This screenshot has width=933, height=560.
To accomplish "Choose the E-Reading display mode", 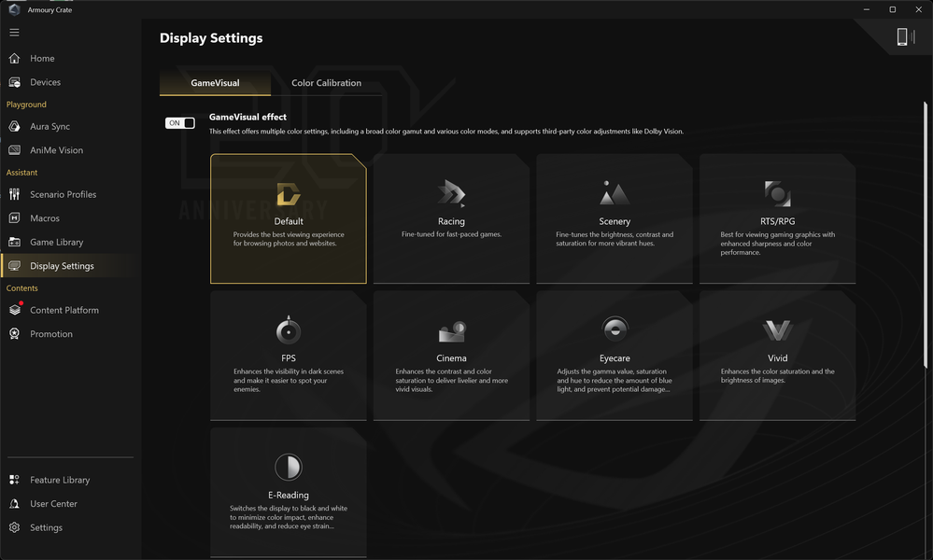I will 289,492.
